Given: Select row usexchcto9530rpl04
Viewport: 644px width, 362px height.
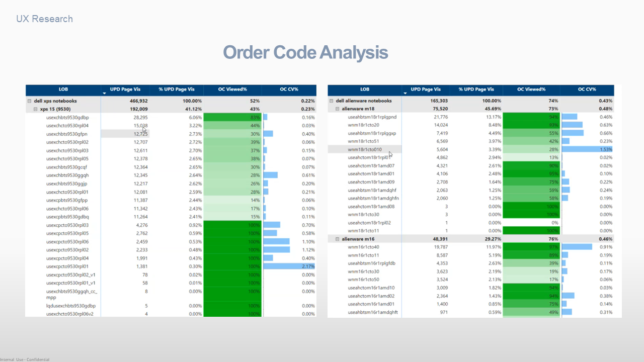Looking at the screenshot, I should pyautogui.click(x=171, y=126).
